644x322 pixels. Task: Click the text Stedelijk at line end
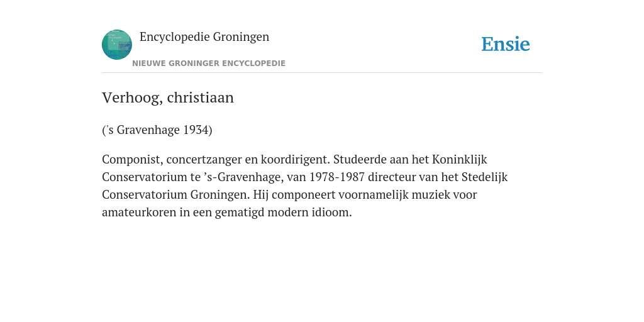(x=485, y=177)
